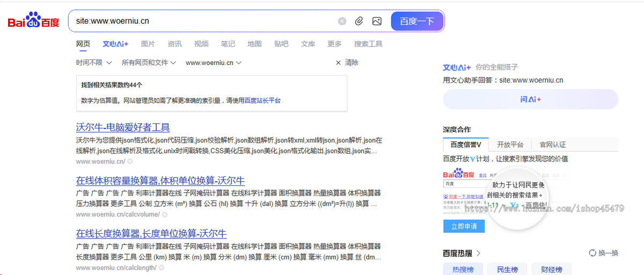Focus the search input field
Image resolution: width=644 pixels, height=275 pixels.
(x=204, y=21)
